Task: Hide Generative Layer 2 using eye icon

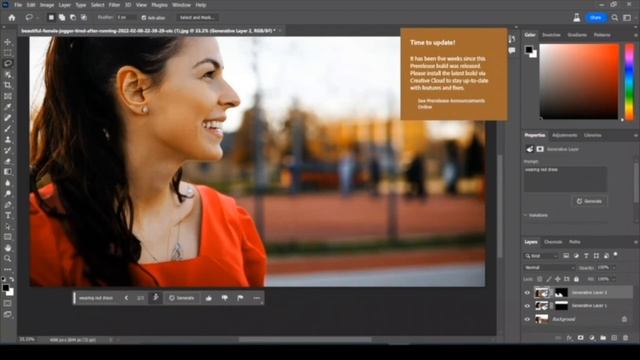Action: (x=527, y=293)
